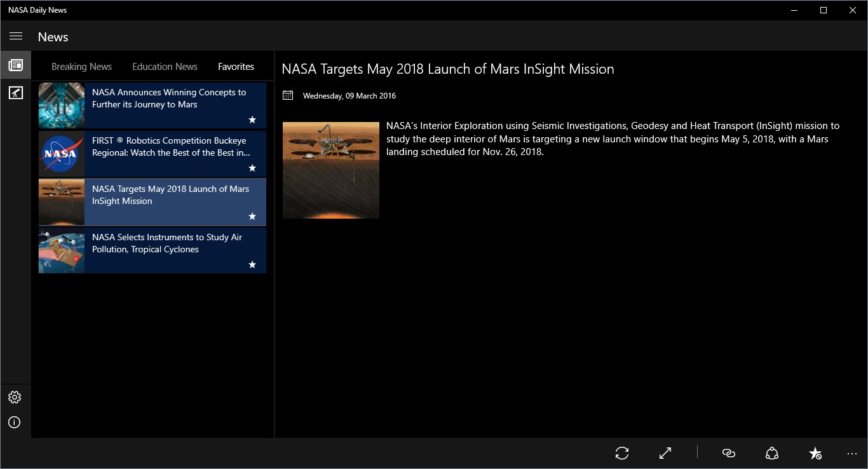Open the About info icon
Screen dimensions: 868x469
click(15, 423)
